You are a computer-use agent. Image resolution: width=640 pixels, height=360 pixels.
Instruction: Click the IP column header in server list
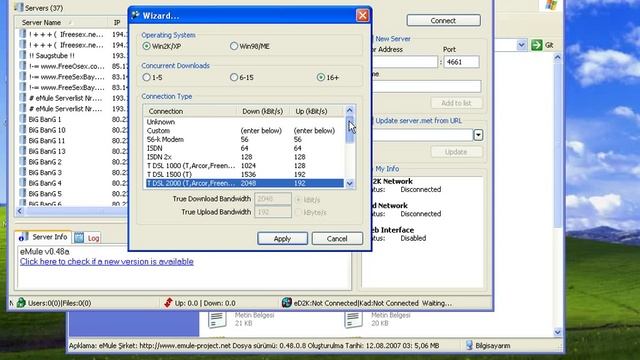click(x=118, y=22)
